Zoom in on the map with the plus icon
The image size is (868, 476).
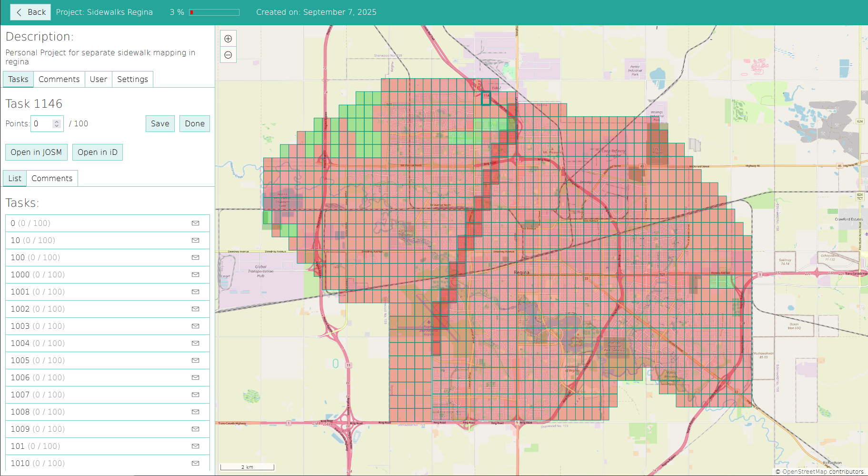click(x=228, y=38)
